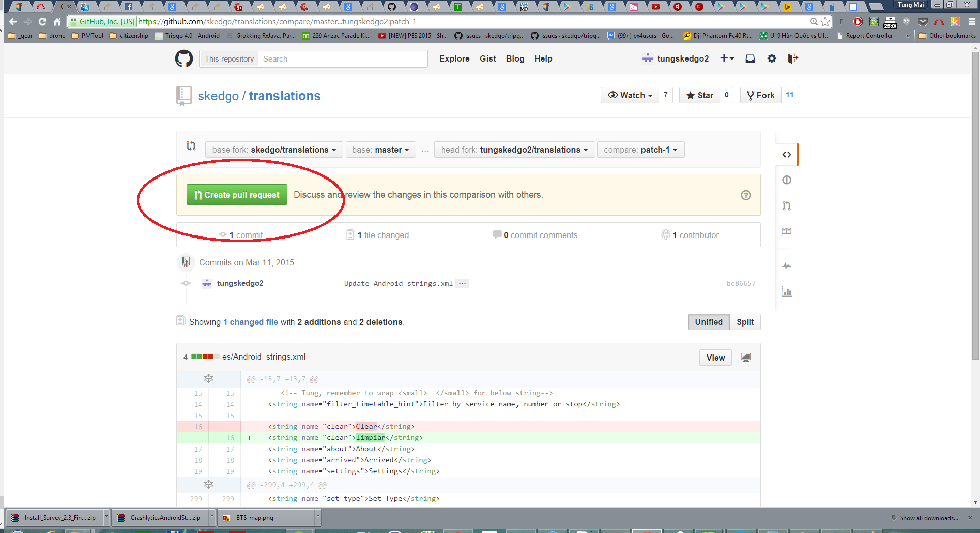Viewport: 980px width, 533px height.
Task: Open the Blog menu link
Action: pyautogui.click(x=515, y=58)
